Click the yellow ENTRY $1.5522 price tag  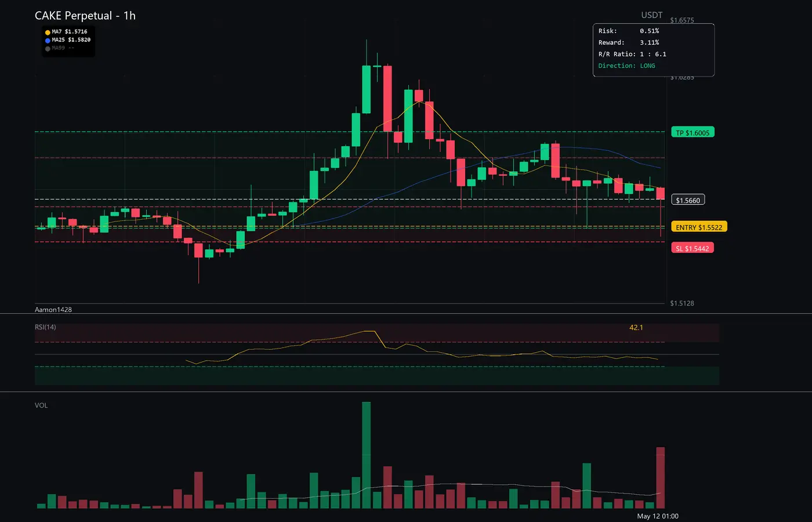[699, 227]
